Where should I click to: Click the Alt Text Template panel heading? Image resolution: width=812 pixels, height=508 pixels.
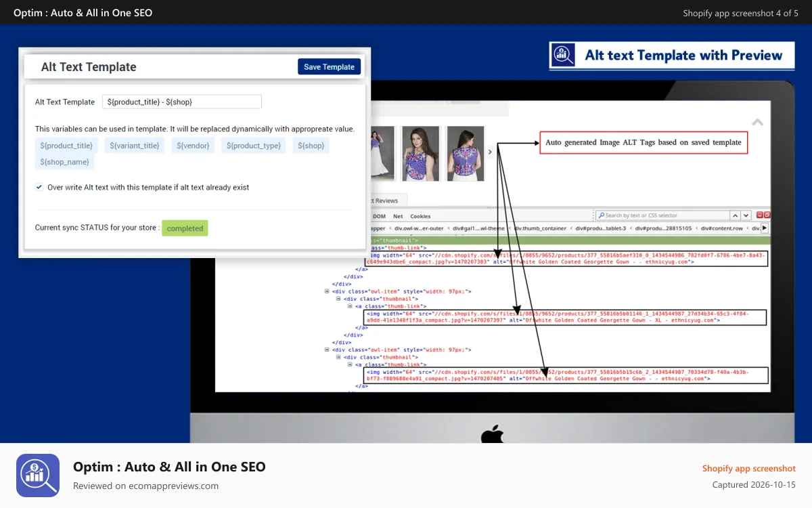pos(89,66)
